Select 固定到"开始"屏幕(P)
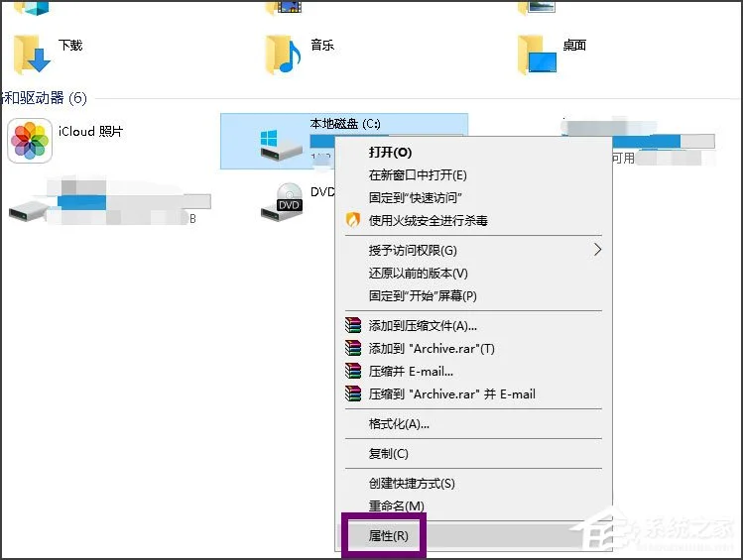 coord(473,295)
